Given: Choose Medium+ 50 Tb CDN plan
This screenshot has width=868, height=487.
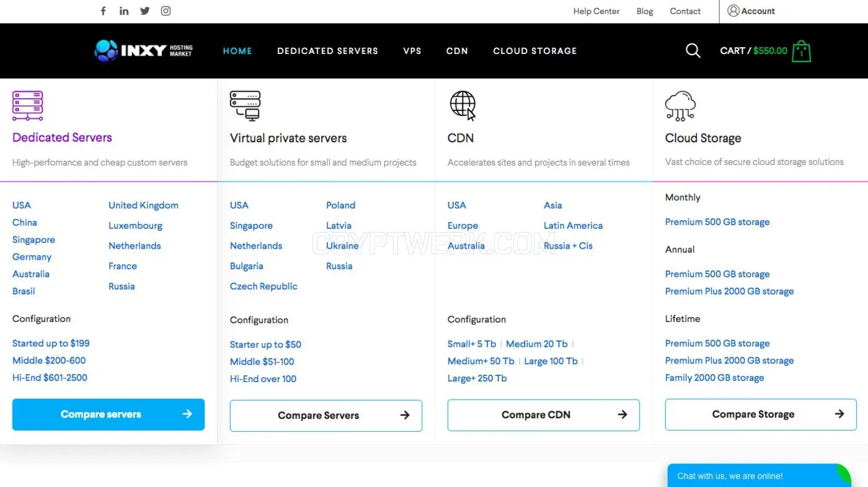Looking at the screenshot, I should pos(480,361).
